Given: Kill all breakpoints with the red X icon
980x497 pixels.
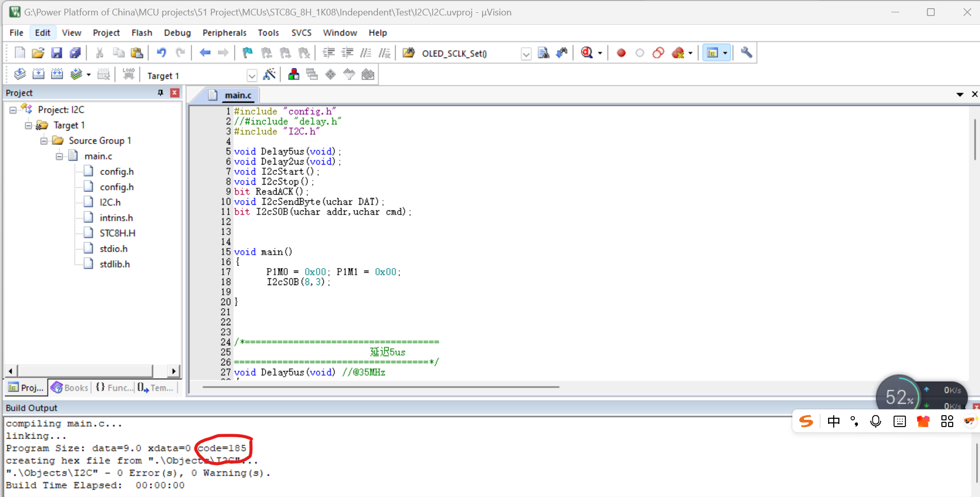Looking at the screenshot, I should click(678, 53).
